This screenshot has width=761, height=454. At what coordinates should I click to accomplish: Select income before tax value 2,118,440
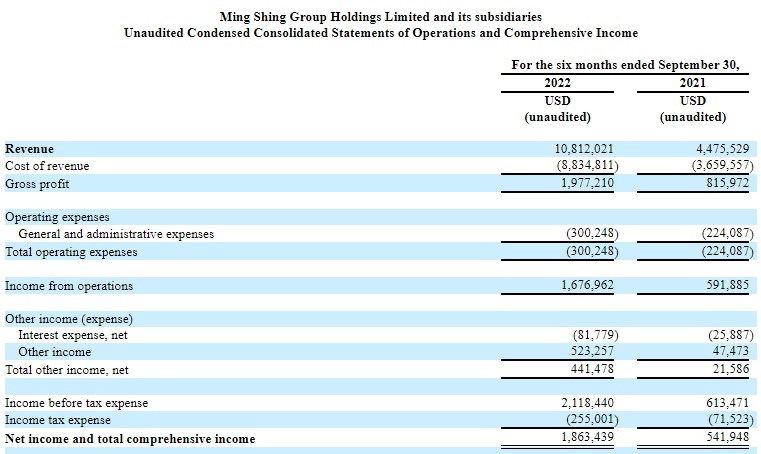point(587,403)
